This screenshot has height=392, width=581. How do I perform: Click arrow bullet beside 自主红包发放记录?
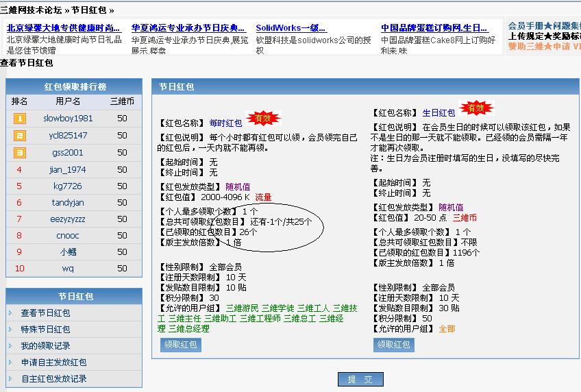pyautogui.click(x=10, y=379)
